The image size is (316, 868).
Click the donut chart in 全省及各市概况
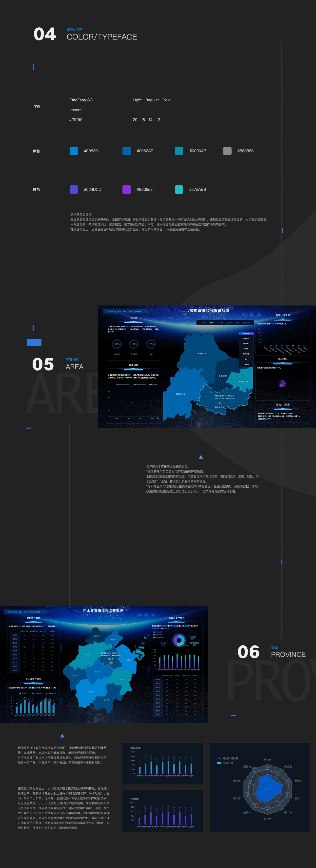pyautogui.click(x=179, y=640)
